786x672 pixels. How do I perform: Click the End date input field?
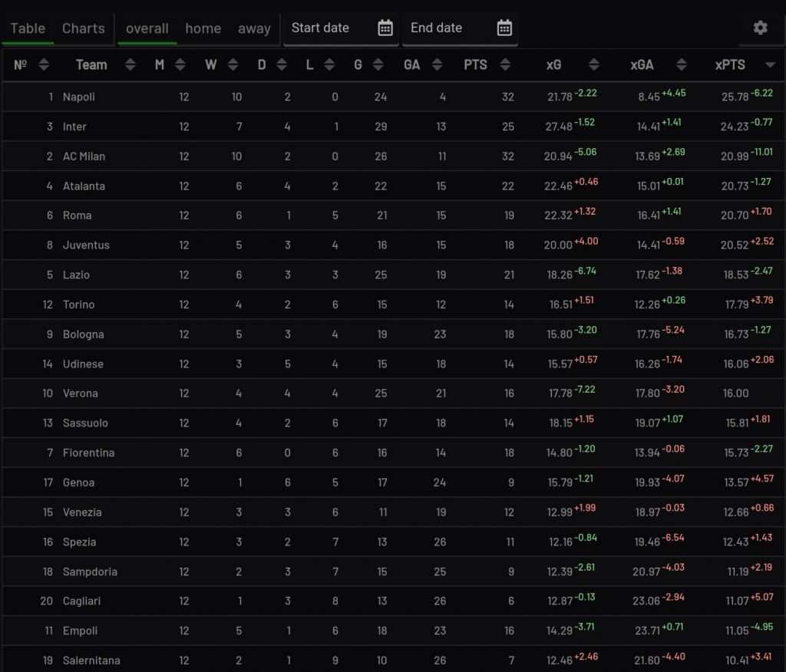click(x=449, y=28)
